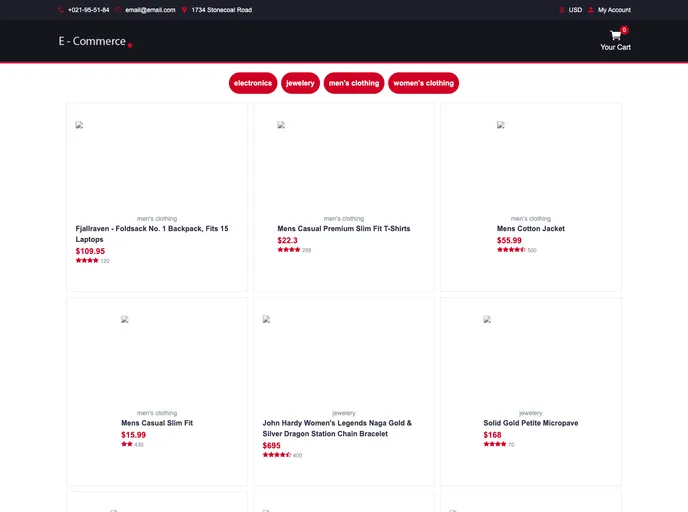Filter by electronics category

(x=253, y=83)
